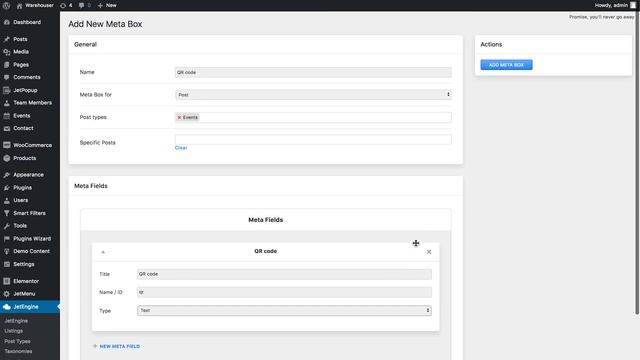Remove the Events post type tag
640x360 pixels.
(x=179, y=118)
